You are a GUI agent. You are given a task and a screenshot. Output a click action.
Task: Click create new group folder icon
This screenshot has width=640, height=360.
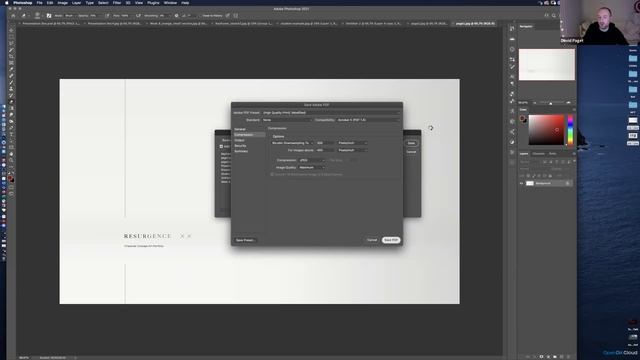tap(554, 357)
